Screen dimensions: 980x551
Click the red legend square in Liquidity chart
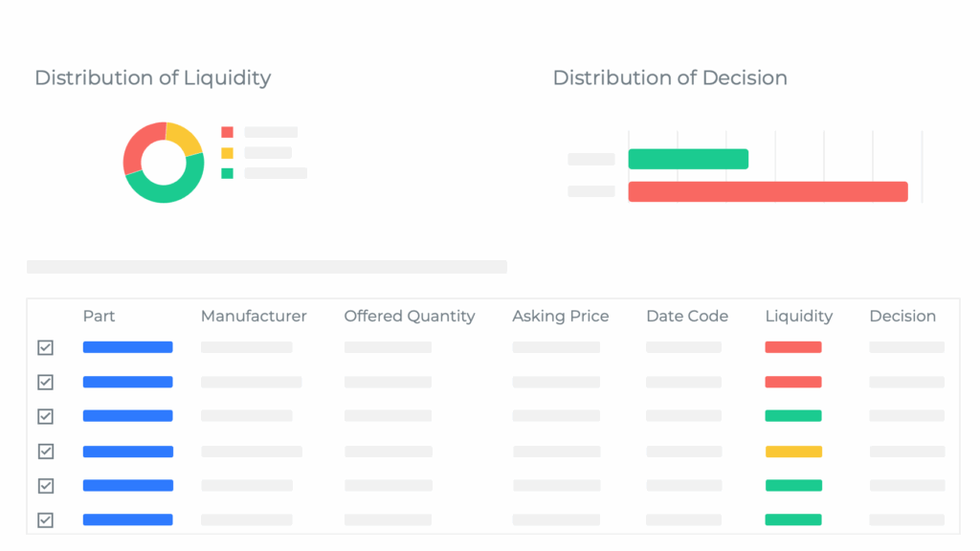(227, 132)
